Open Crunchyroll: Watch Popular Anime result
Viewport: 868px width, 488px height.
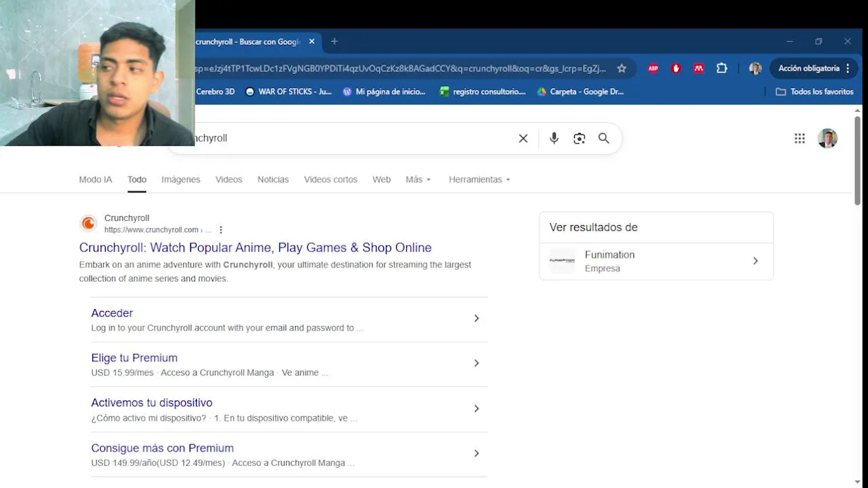tap(256, 247)
